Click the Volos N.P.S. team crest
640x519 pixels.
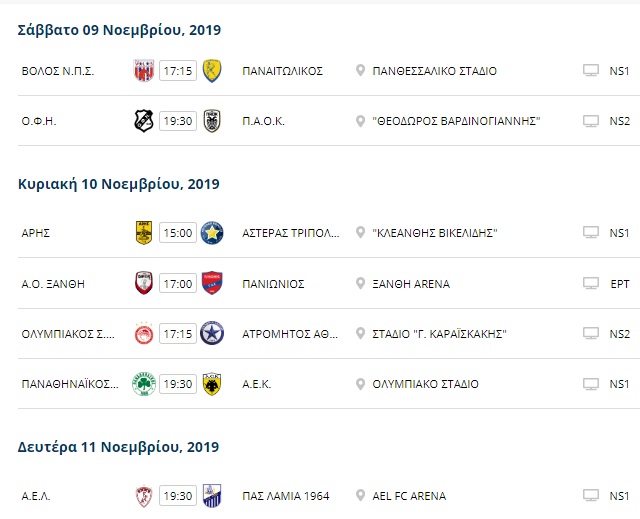tap(144, 71)
